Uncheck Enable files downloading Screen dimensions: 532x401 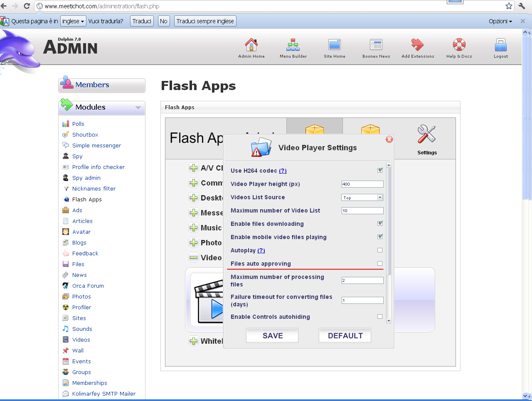[x=380, y=224]
